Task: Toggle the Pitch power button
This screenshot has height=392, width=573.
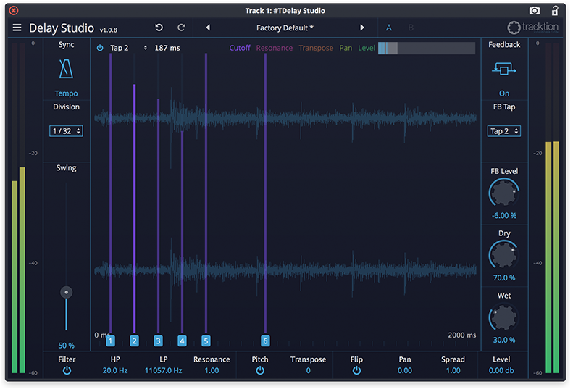Action: (x=260, y=371)
